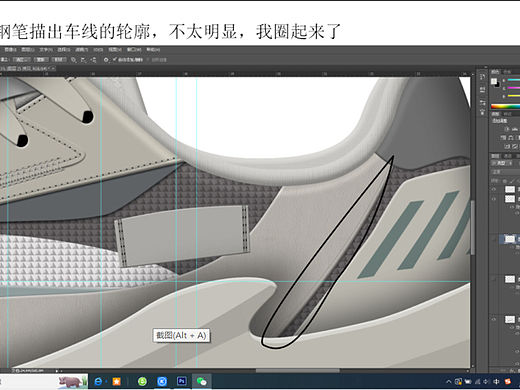Switch to the 色板 swatches tab
This screenshot has height=390, width=520.
pyautogui.click(x=507, y=72)
